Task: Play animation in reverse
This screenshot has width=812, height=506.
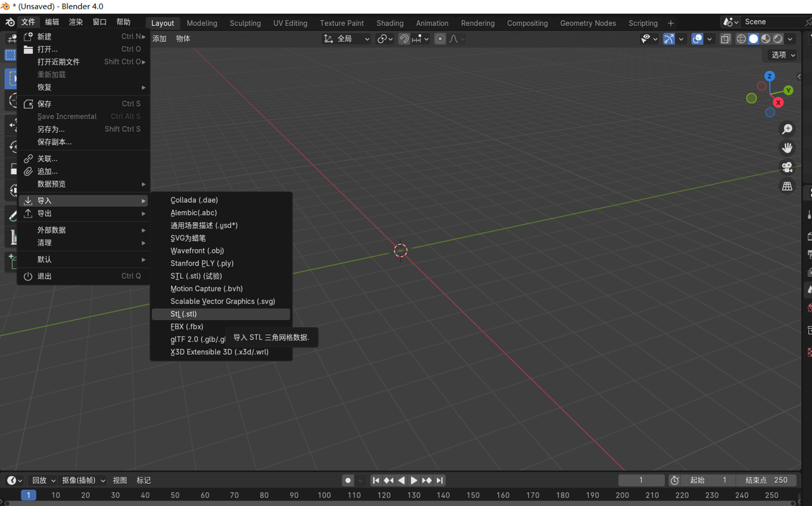Action: click(x=402, y=481)
